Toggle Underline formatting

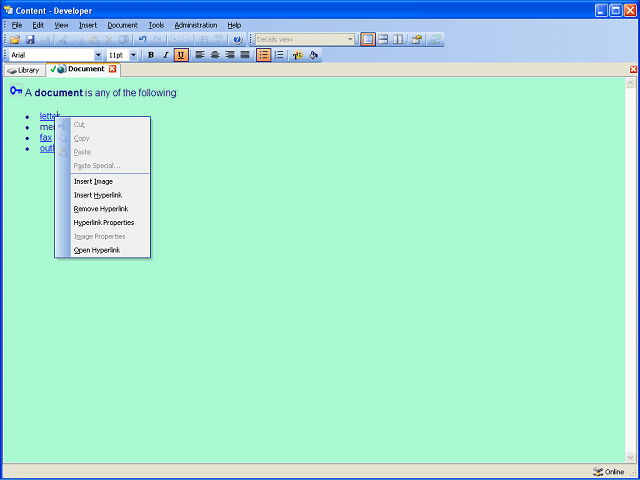[x=181, y=55]
